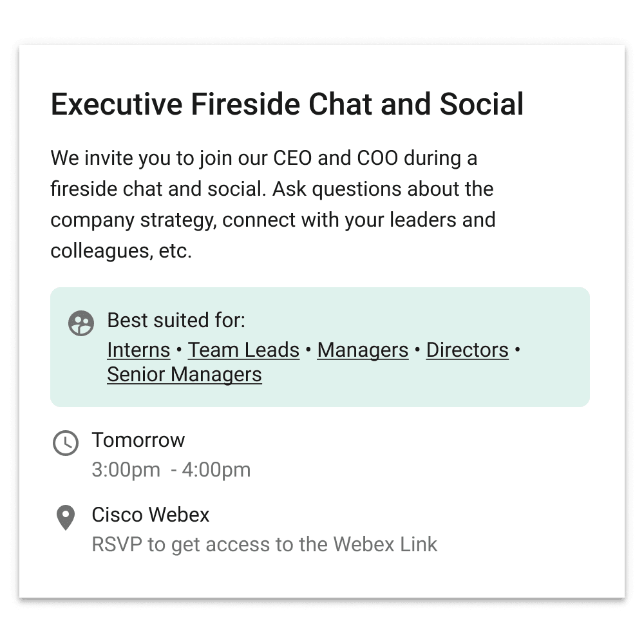Viewport: 644px width, 644px height.
Task: Click the 'Webex Link' words in the RSVP note
Action: point(385,545)
